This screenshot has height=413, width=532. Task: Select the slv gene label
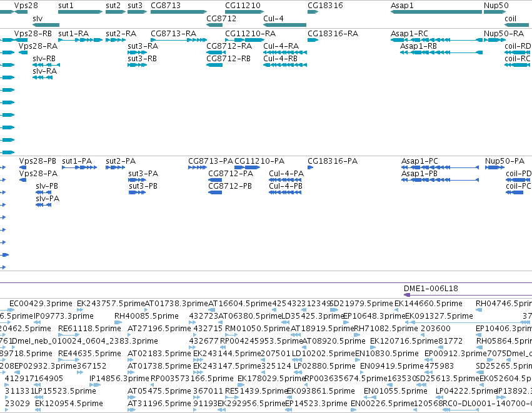pos(38,19)
